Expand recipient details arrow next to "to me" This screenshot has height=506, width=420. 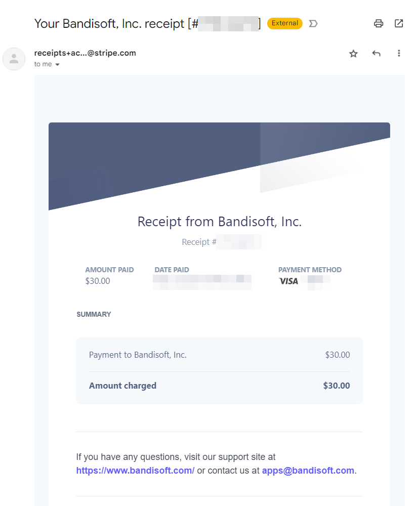(57, 65)
